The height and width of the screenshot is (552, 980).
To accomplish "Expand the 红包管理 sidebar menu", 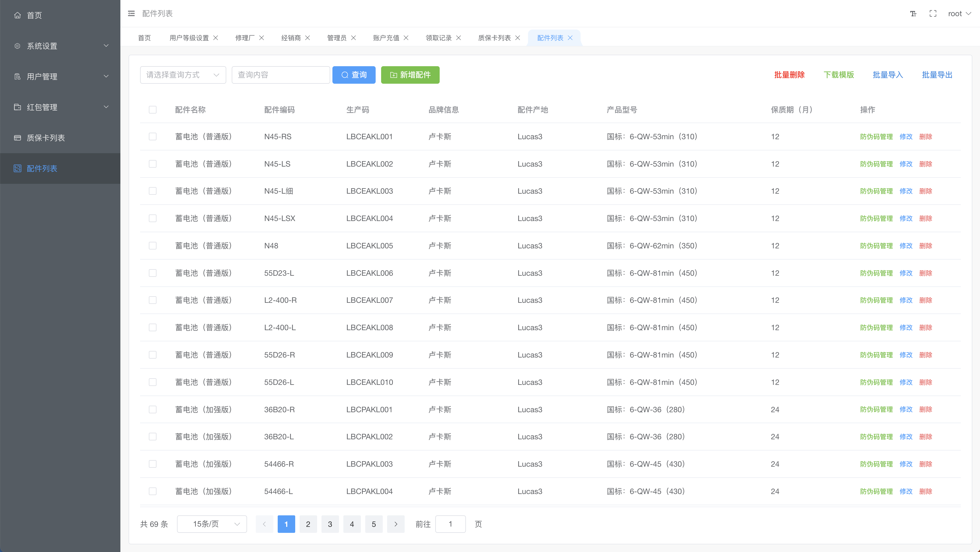I will tap(60, 107).
